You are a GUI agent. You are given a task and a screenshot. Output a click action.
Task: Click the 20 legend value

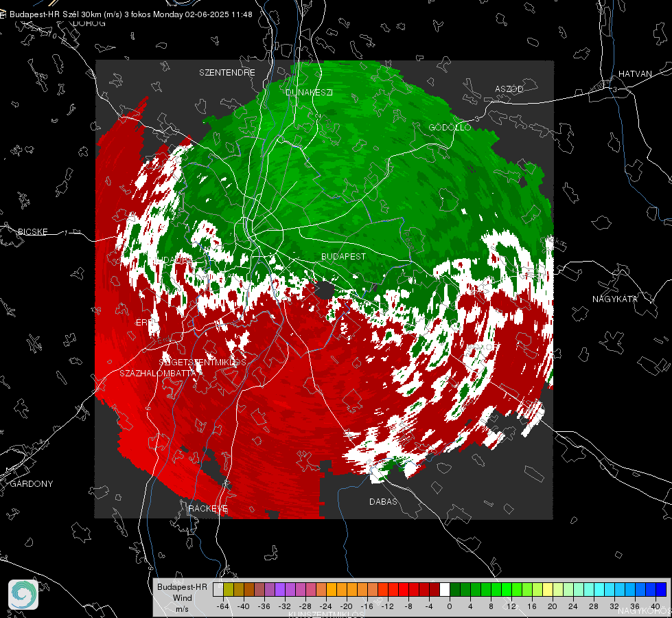pyautogui.click(x=553, y=606)
